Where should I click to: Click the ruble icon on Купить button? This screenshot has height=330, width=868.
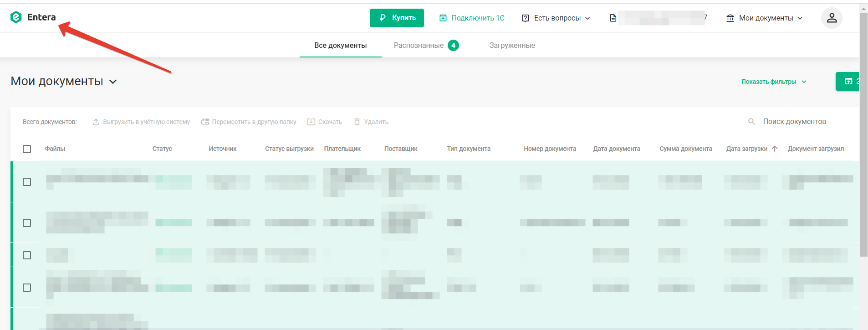(x=383, y=18)
